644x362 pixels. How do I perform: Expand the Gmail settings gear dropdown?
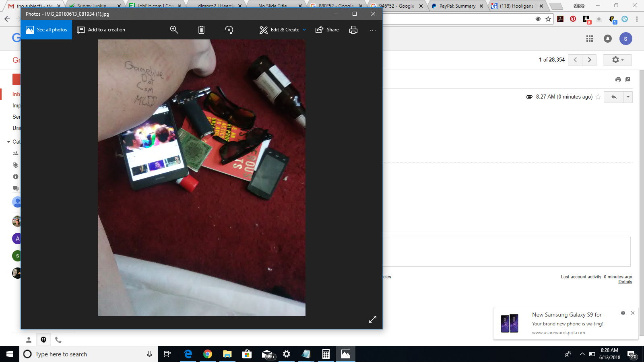pos(617,60)
